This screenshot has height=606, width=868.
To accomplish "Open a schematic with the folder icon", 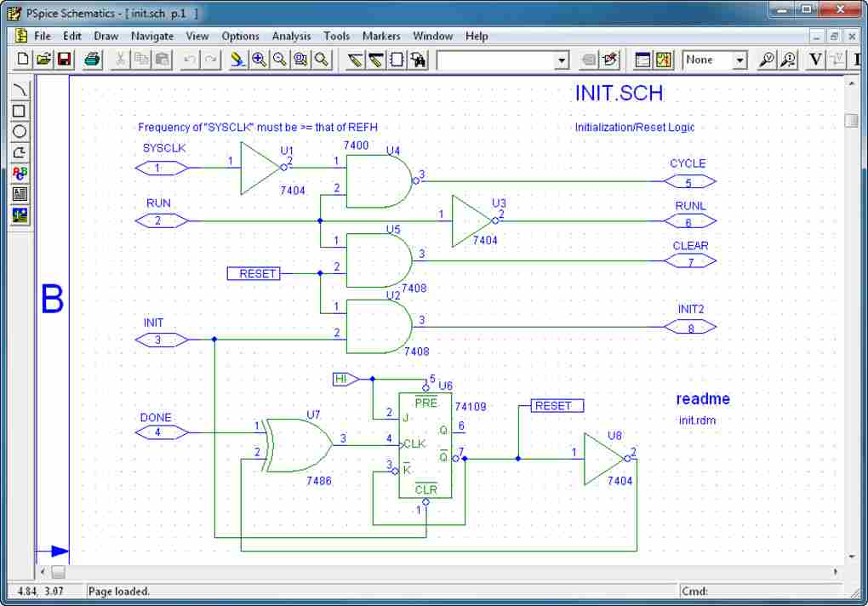I will (43, 60).
